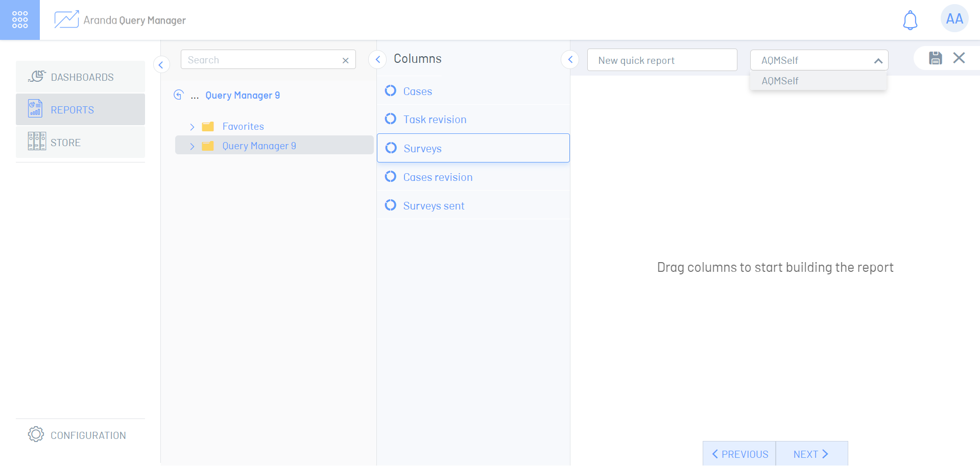Click the refresh icon beside Query Manager 9 breadcrumb
Viewport: 980px width, 466px height.
(178, 95)
